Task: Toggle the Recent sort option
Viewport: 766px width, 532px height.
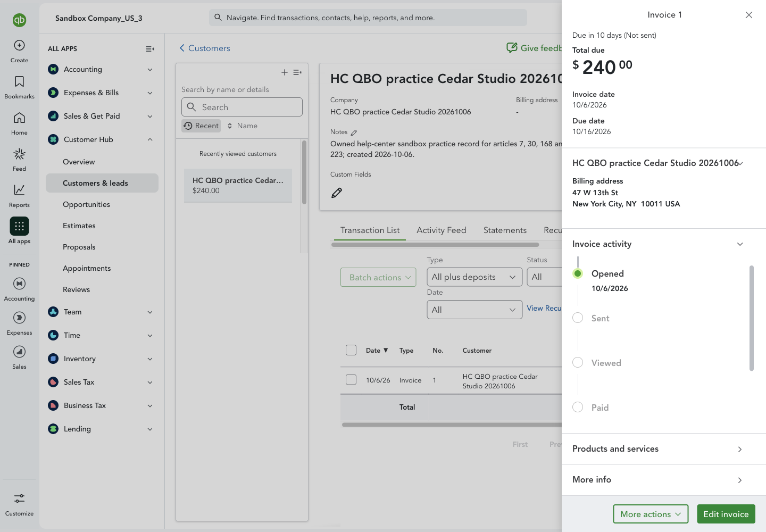Action: 201,126
